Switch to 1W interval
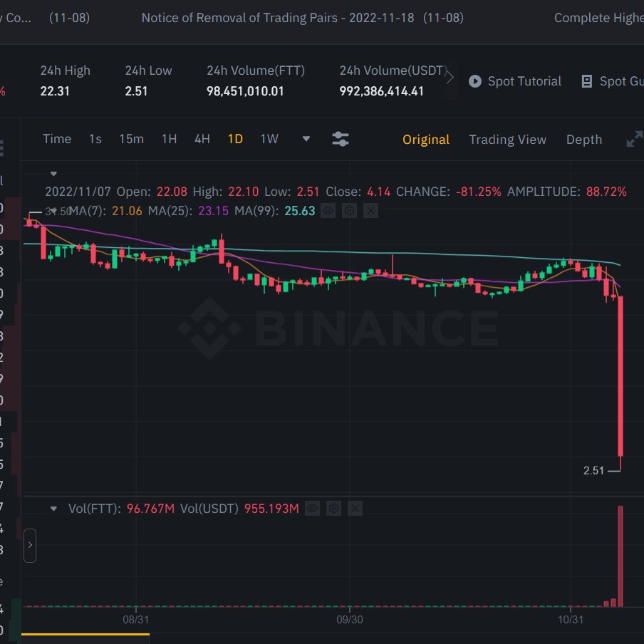The height and width of the screenshot is (644, 644). click(269, 139)
